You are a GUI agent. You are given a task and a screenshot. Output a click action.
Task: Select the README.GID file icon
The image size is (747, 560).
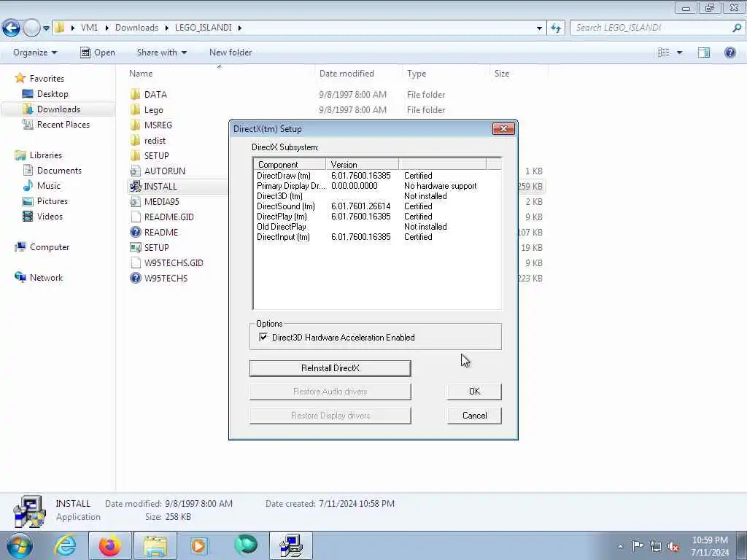pyautogui.click(x=135, y=217)
